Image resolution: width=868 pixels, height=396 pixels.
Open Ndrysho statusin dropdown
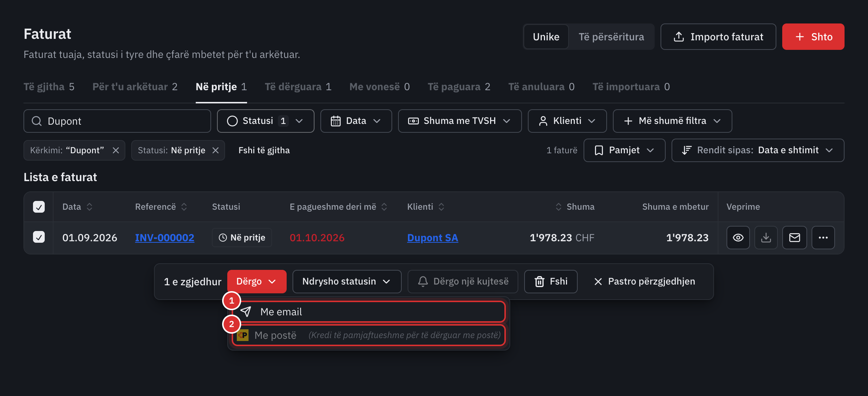pyautogui.click(x=347, y=282)
